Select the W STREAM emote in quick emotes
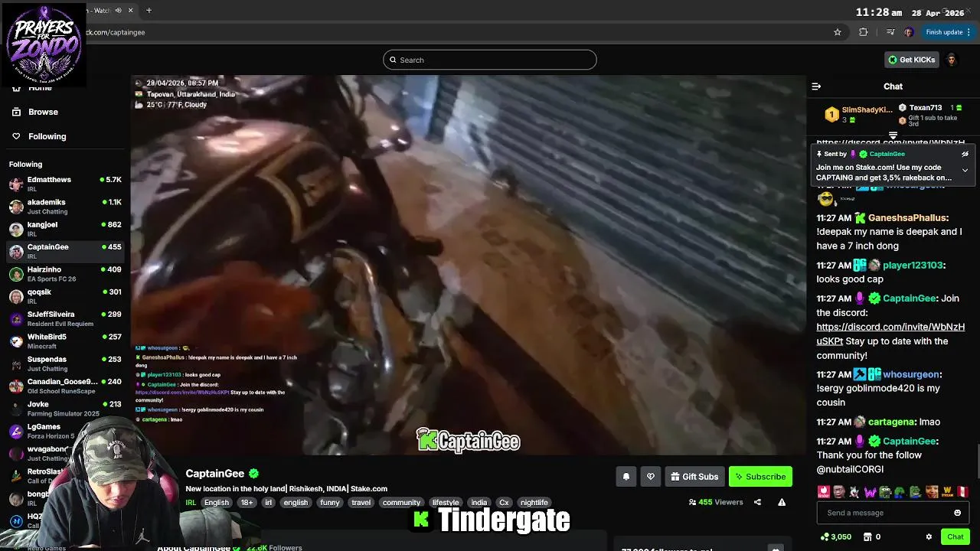This screenshot has height=551, width=980. 947,492
